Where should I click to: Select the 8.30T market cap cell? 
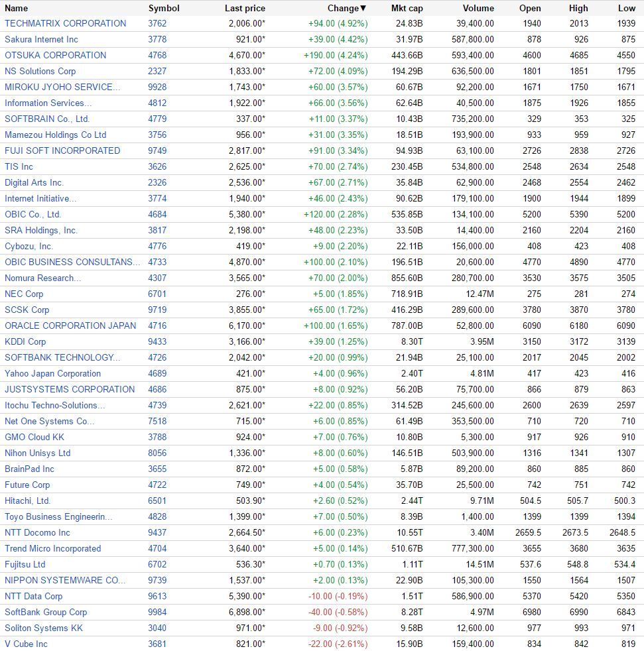(x=412, y=341)
